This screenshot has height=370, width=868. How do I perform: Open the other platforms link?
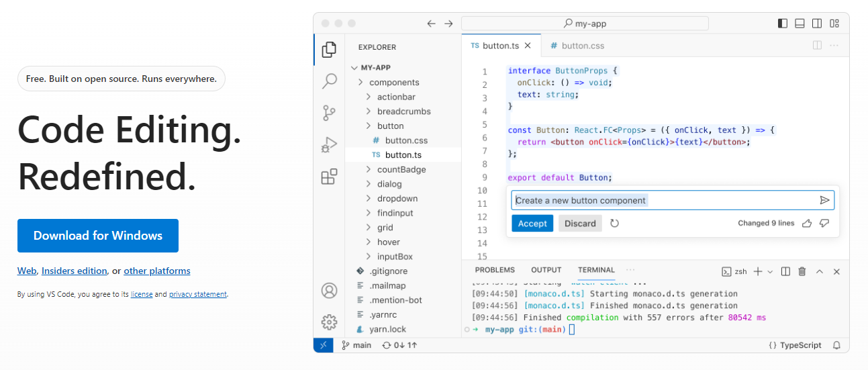[157, 271]
